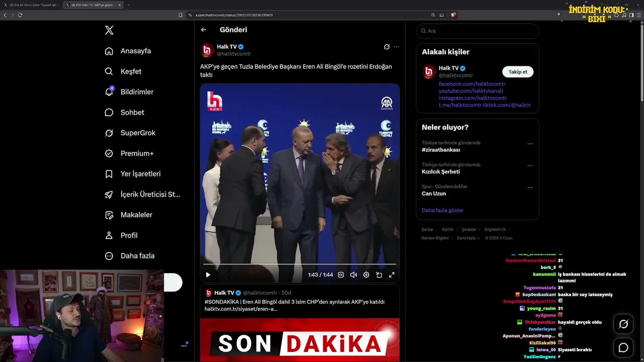
Task: Open the #ziraatbankası trend
Action: click(x=441, y=150)
